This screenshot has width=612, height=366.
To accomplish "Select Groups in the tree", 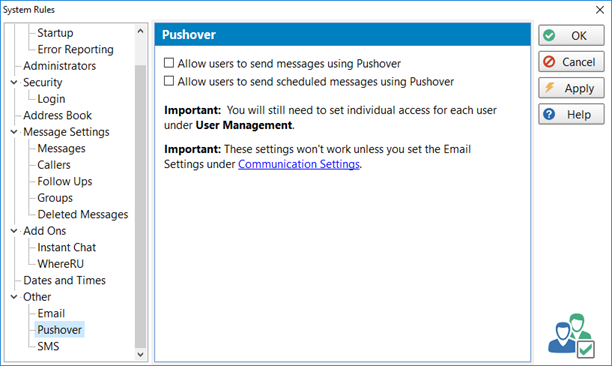I will tap(55, 198).
